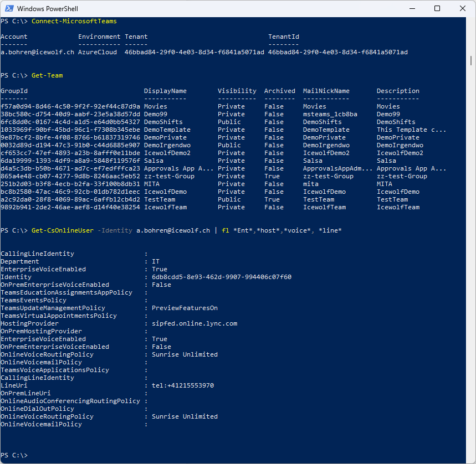476x464 pixels.
Task: Click the GroupId column header
Action: (x=14, y=91)
